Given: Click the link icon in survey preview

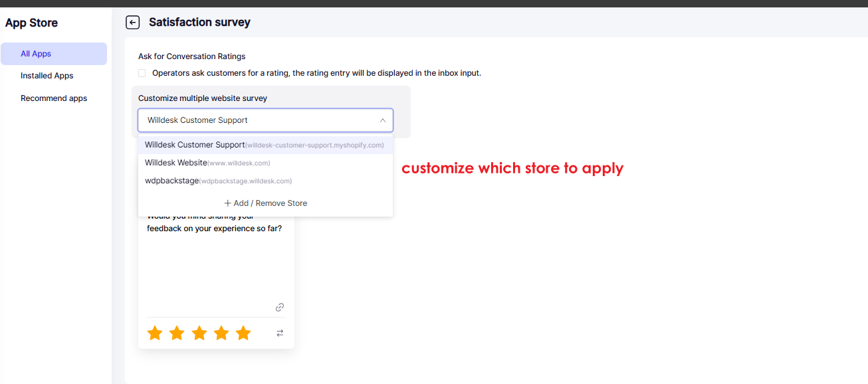Looking at the screenshot, I should pyautogui.click(x=280, y=307).
